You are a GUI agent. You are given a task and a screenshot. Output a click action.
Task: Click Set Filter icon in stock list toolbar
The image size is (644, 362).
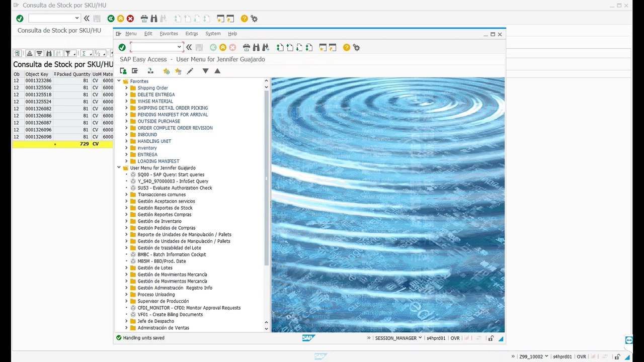tap(68, 53)
